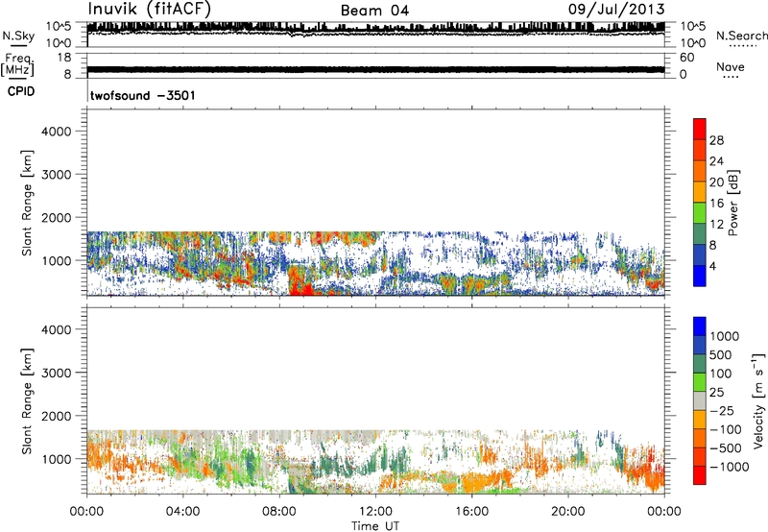This screenshot has height=532, width=768.
Task: Select the "N.Sky" legend label
Action: pyautogui.click(x=18, y=36)
